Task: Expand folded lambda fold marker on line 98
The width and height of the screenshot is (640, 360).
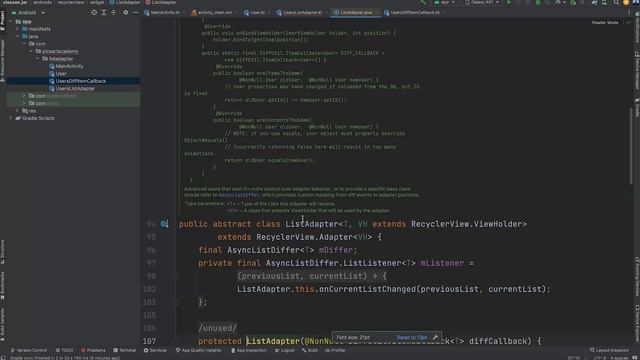Action: point(176,276)
